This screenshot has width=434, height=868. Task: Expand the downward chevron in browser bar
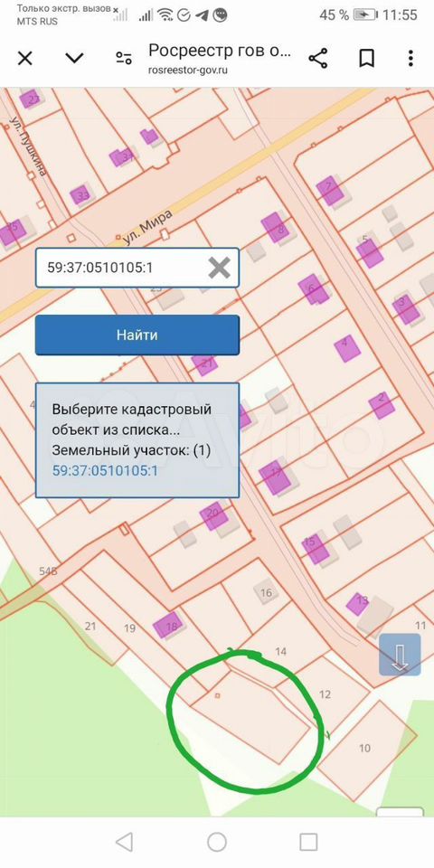(x=73, y=58)
